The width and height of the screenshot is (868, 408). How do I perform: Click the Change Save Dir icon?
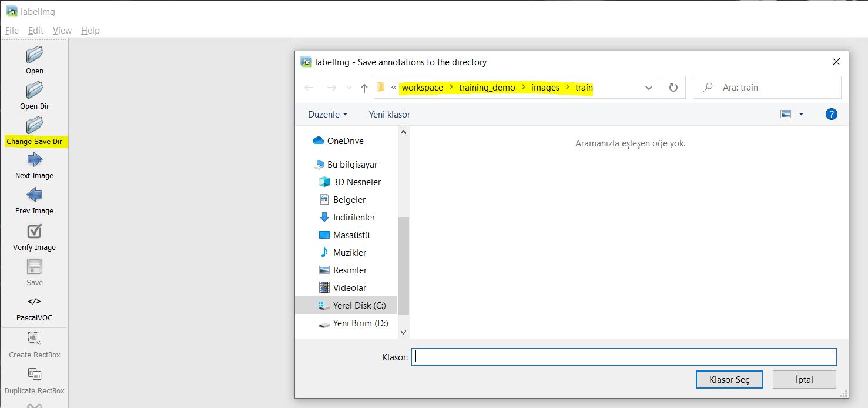click(35, 125)
